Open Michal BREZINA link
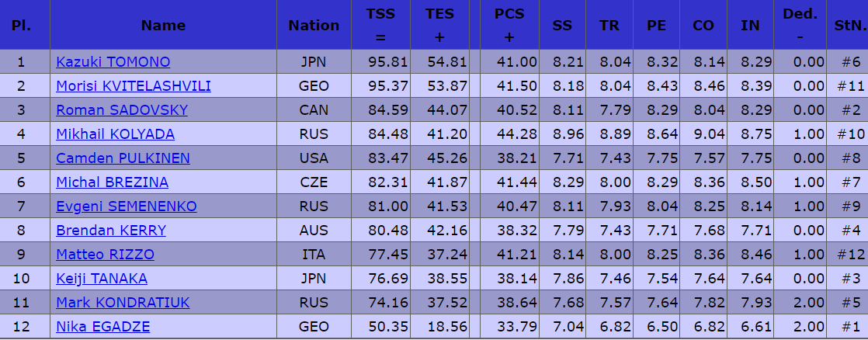 [x=112, y=182]
